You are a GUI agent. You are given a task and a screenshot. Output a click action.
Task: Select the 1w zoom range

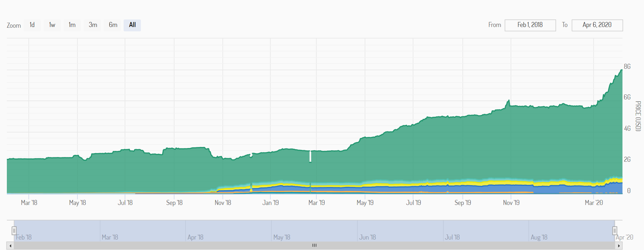tap(52, 25)
